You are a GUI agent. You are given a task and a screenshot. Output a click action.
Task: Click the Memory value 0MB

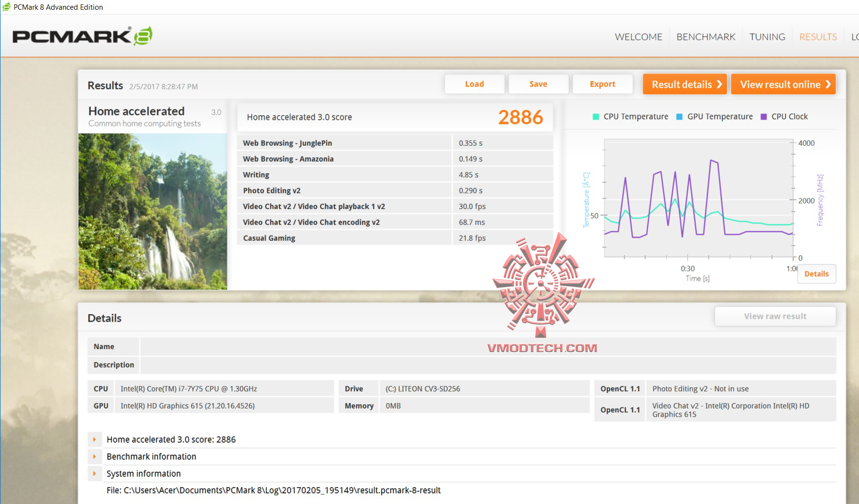point(393,406)
